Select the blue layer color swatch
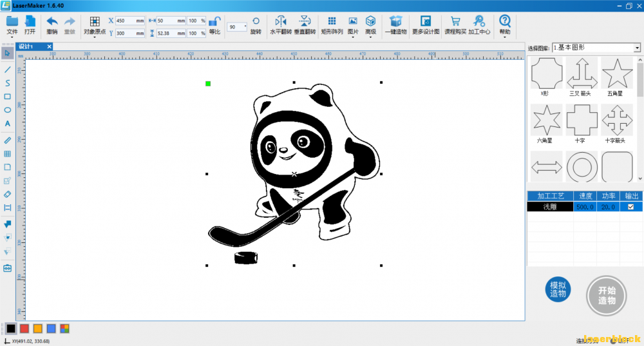Viewport: 644px width, 346px height. pos(51,329)
